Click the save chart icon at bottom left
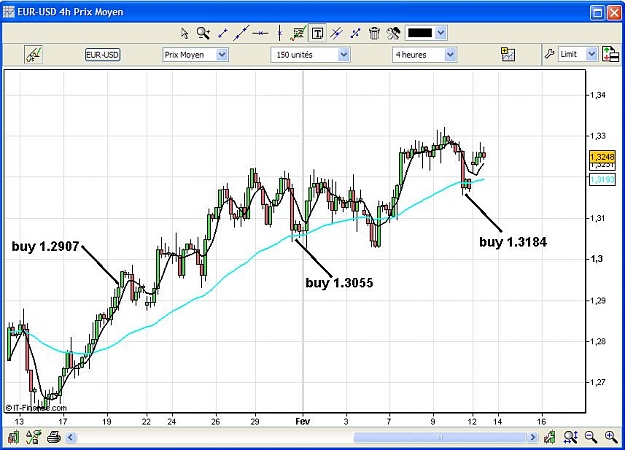Screen dimensions: 625x450 [13, 437]
